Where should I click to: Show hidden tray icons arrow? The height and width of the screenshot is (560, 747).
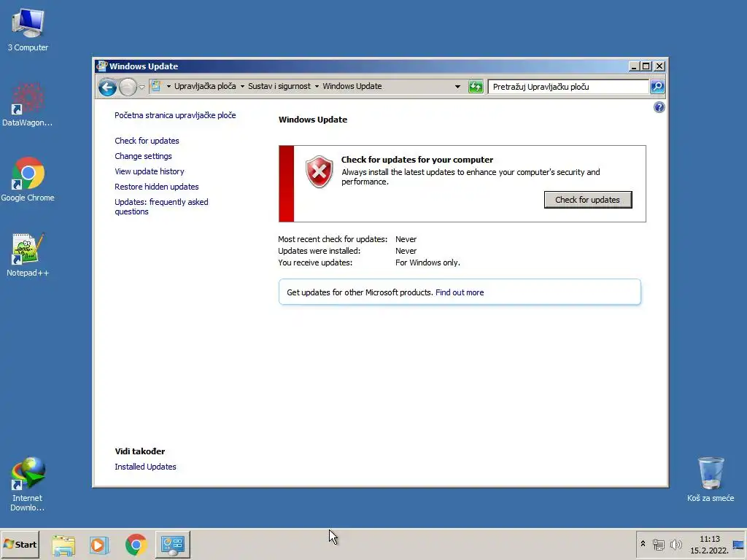(x=643, y=544)
